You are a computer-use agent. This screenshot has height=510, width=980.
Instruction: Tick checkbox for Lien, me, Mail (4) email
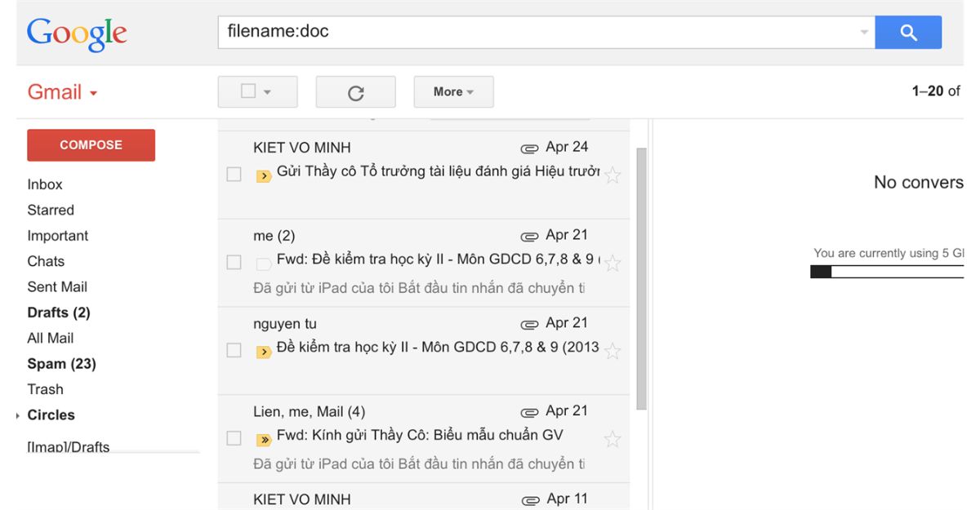(234, 438)
